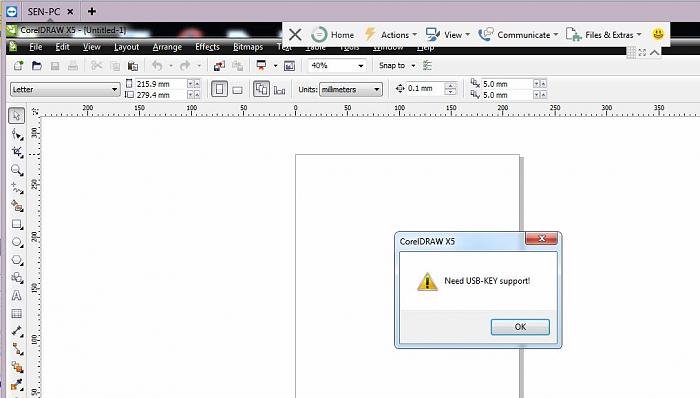Open the Edit menu

pyautogui.click(x=62, y=47)
